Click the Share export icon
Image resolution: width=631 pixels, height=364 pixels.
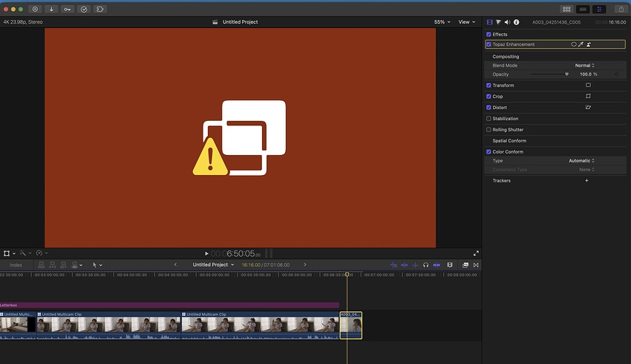(x=621, y=9)
